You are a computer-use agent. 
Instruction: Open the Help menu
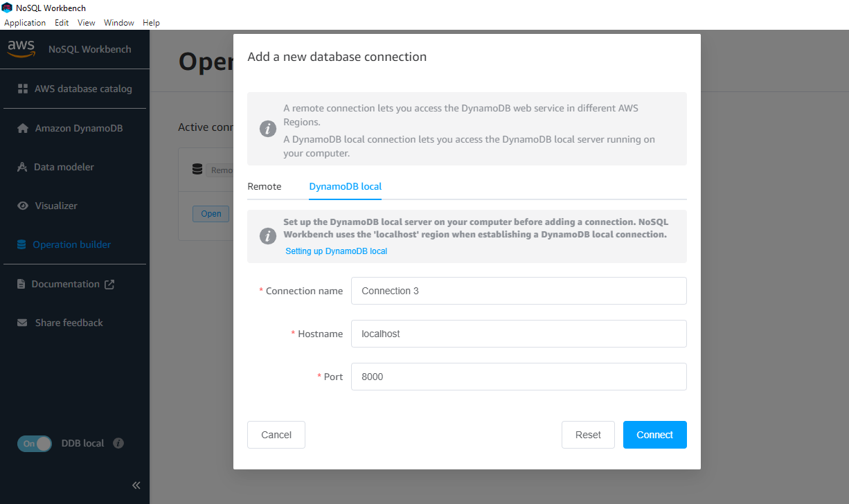tap(151, 22)
